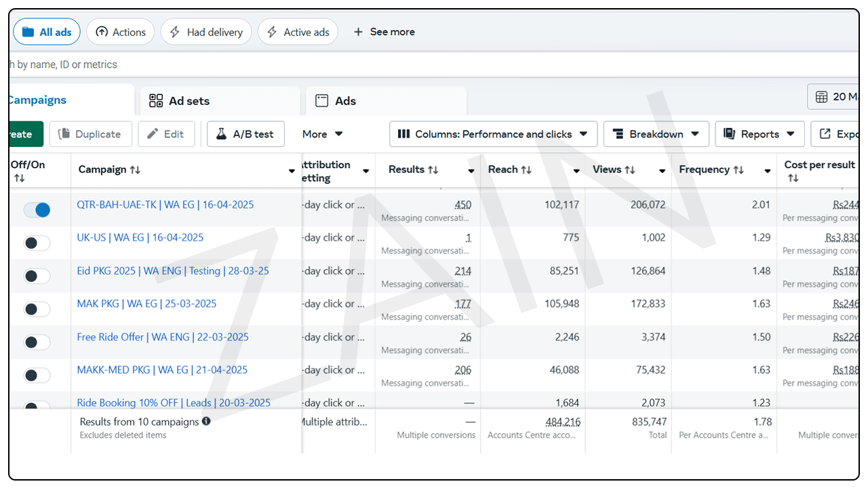Open the QTR-BAH-UAE-TK | WA EG campaign
The width and height of the screenshot is (868, 488).
click(165, 204)
